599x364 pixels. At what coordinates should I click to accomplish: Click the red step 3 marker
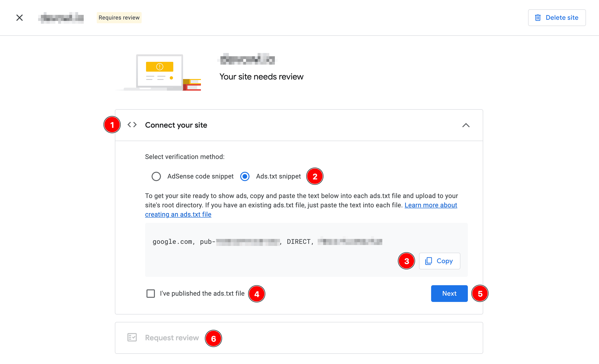pyautogui.click(x=406, y=261)
